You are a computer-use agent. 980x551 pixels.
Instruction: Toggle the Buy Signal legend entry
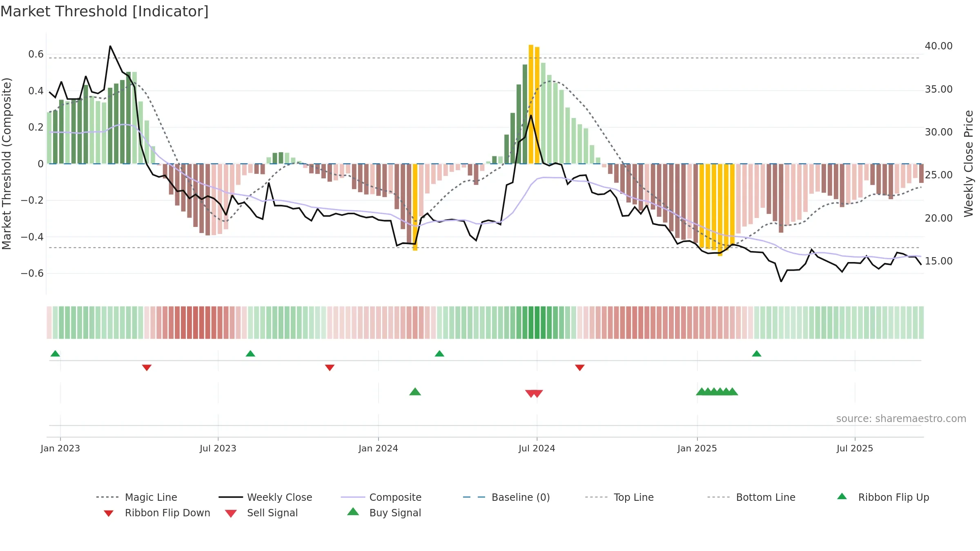click(384, 513)
